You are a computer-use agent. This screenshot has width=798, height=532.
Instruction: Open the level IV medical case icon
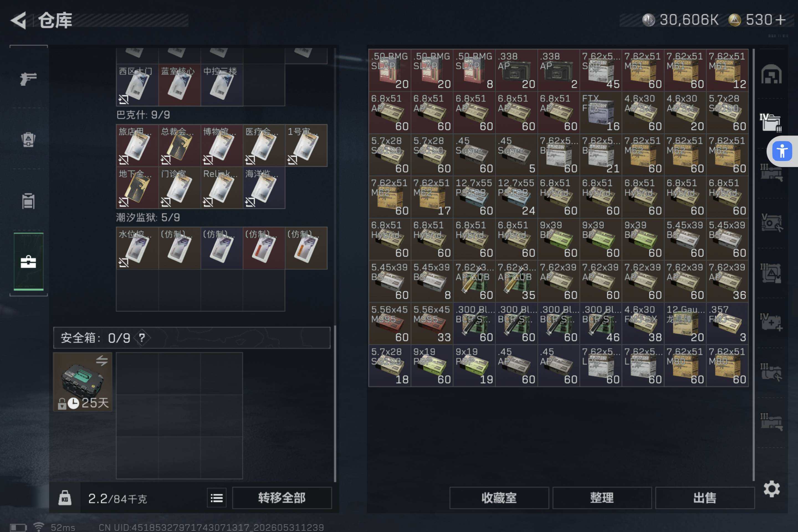[x=771, y=322]
